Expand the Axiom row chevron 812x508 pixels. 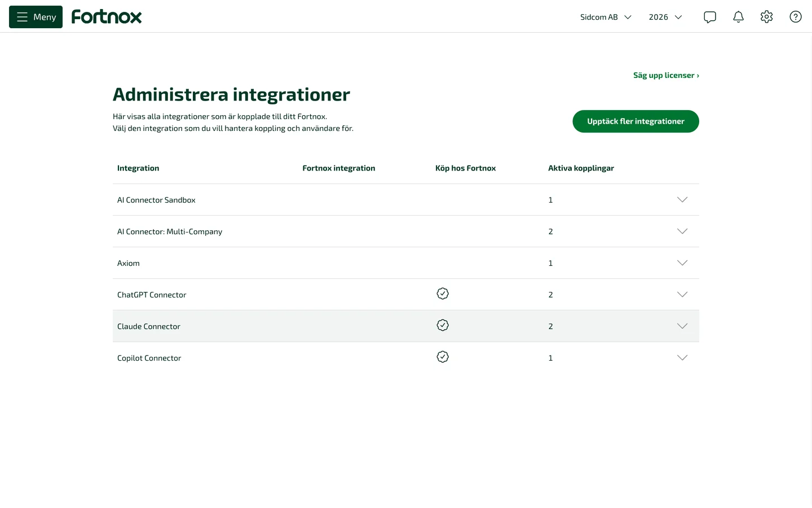(682, 263)
